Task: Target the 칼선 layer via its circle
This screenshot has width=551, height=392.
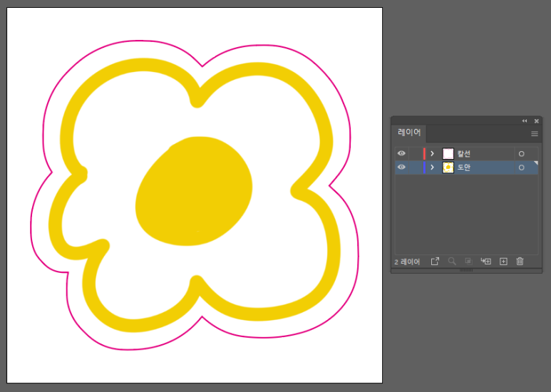Action: [522, 154]
